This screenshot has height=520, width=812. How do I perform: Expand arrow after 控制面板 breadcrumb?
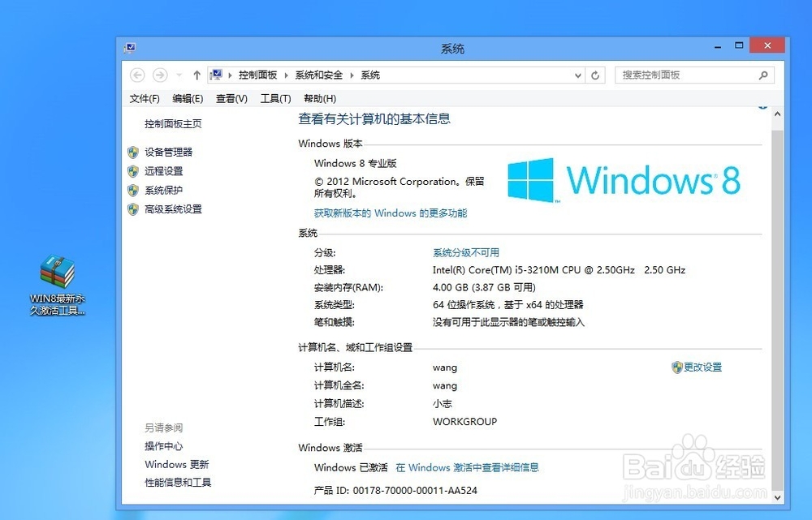[x=286, y=75]
